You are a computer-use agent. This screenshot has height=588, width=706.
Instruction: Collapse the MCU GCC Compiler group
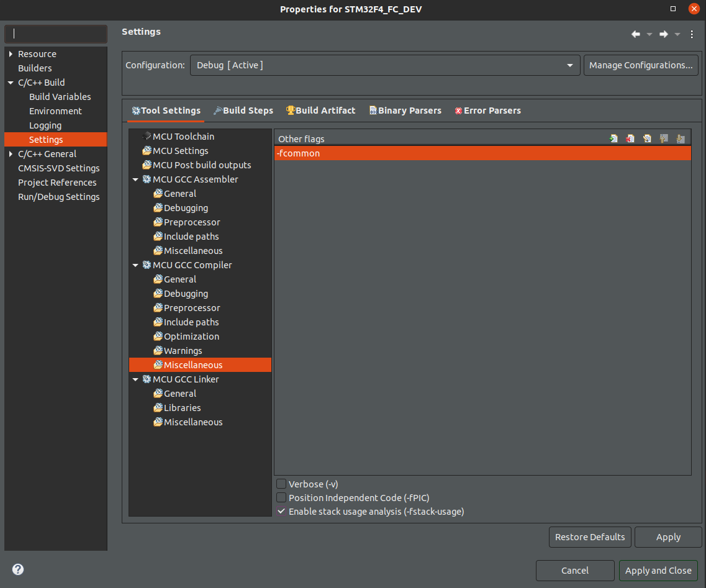135,266
